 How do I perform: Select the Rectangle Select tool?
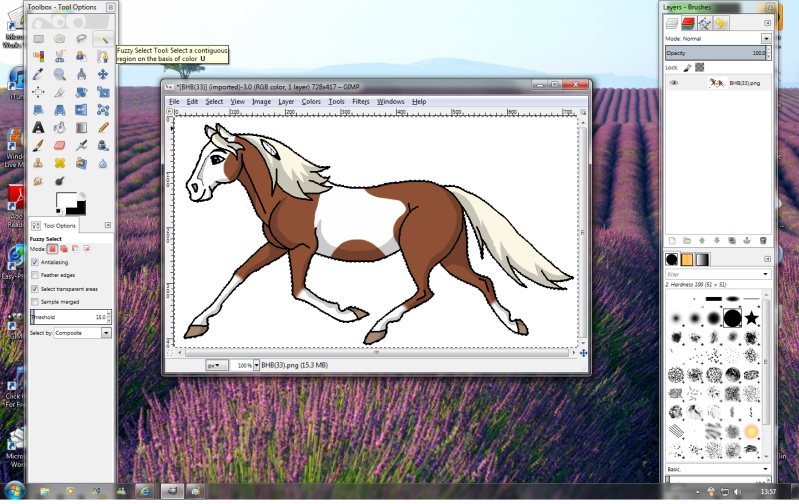38,39
